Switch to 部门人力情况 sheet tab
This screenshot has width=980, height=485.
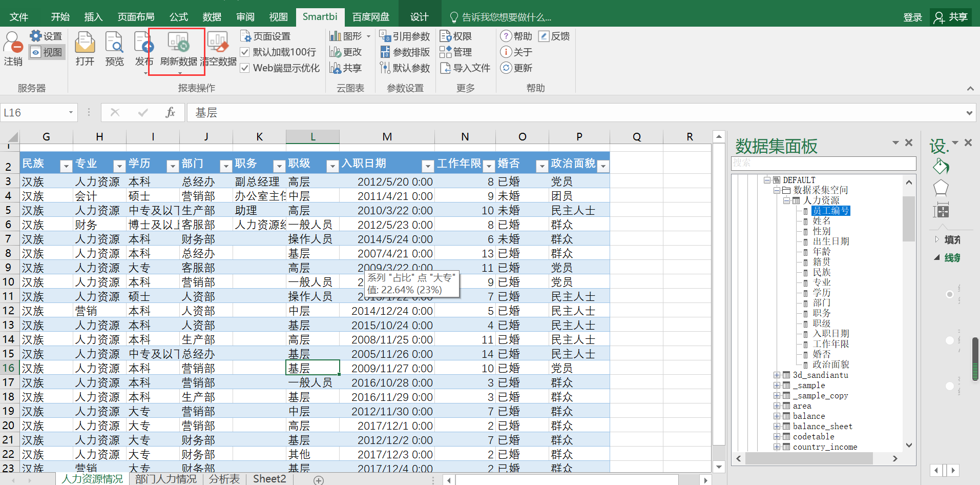coord(165,479)
